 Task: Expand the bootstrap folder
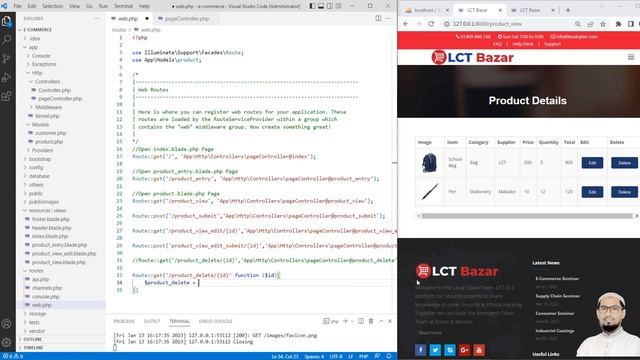40,159
